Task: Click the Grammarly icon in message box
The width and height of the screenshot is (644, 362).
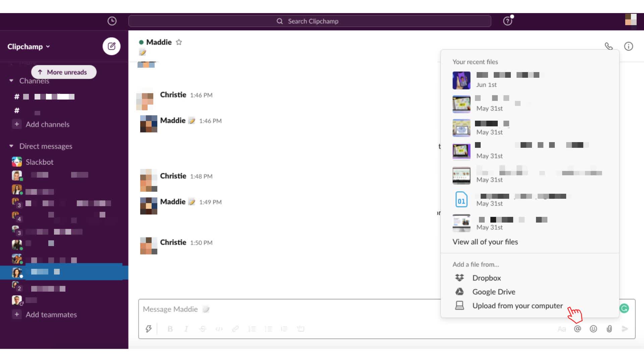Action: 624,308
